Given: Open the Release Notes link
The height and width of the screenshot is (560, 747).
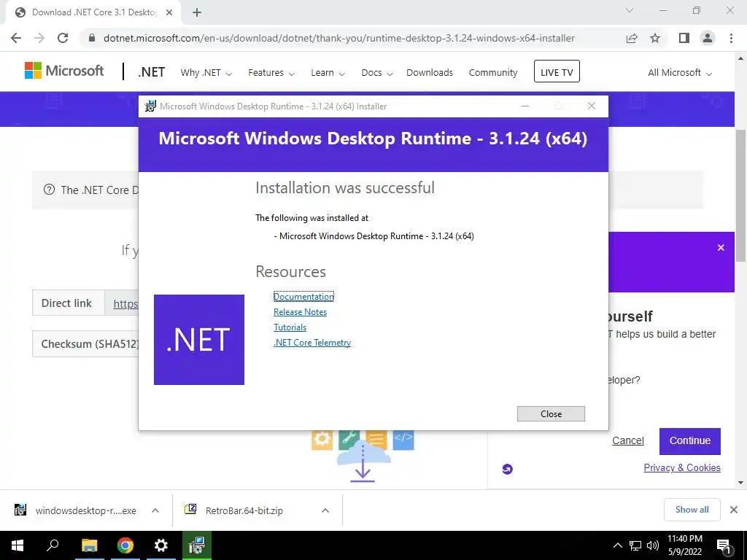Looking at the screenshot, I should [300, 312].
